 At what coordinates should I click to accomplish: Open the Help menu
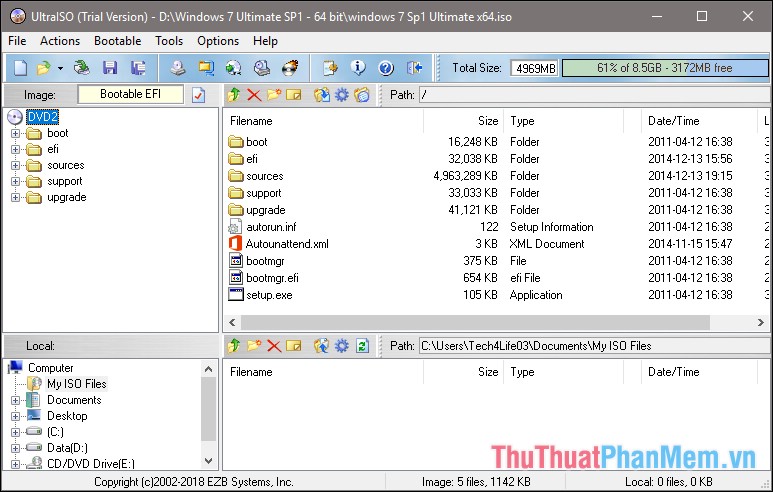click(265, 41)
